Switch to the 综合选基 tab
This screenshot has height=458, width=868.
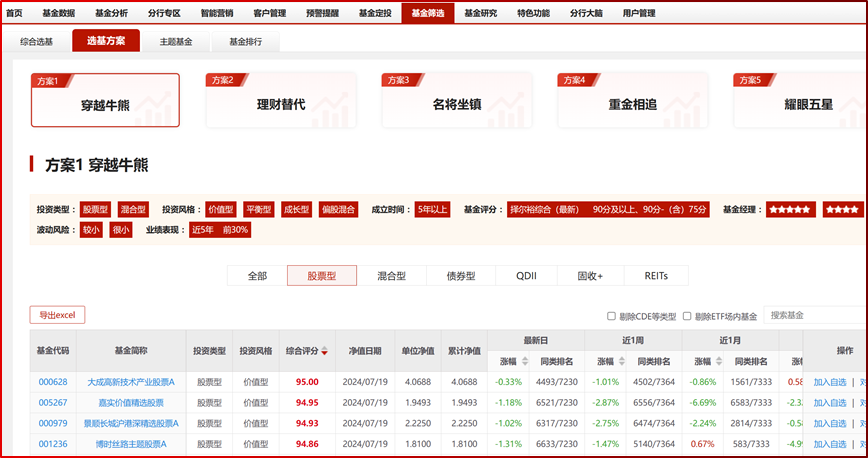(37, 42)
